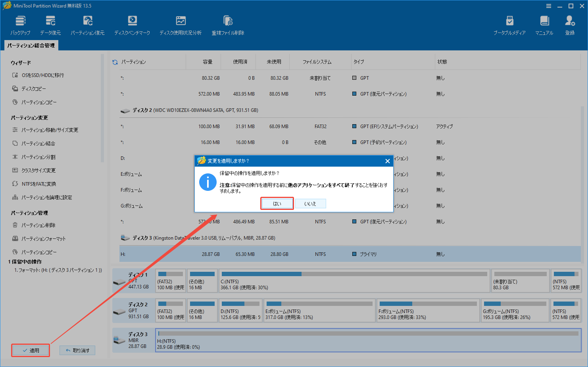
Task: Click はい to confirm pending operations
Action: (x=277, y=203)
